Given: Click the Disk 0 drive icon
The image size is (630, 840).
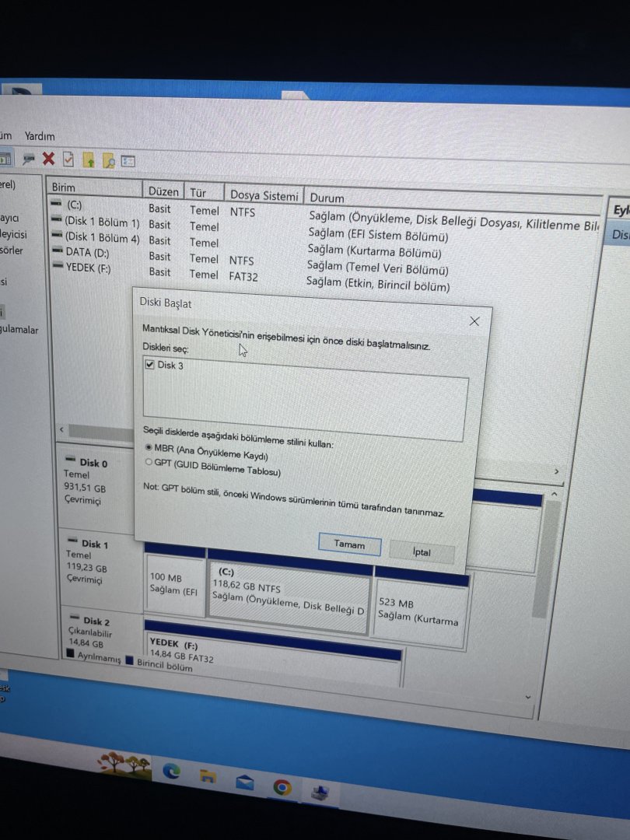Looking at the screenshot, I should [x=71, y=460].
